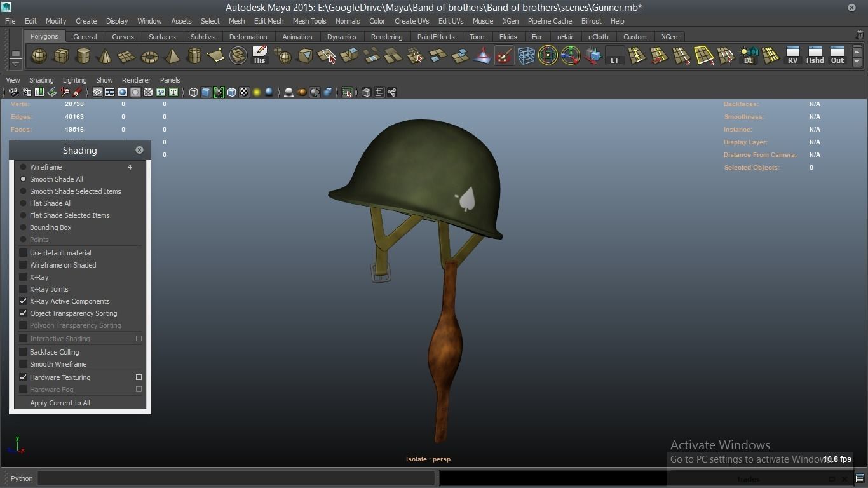Go to previous shelf row arrow

pos(857,51)
